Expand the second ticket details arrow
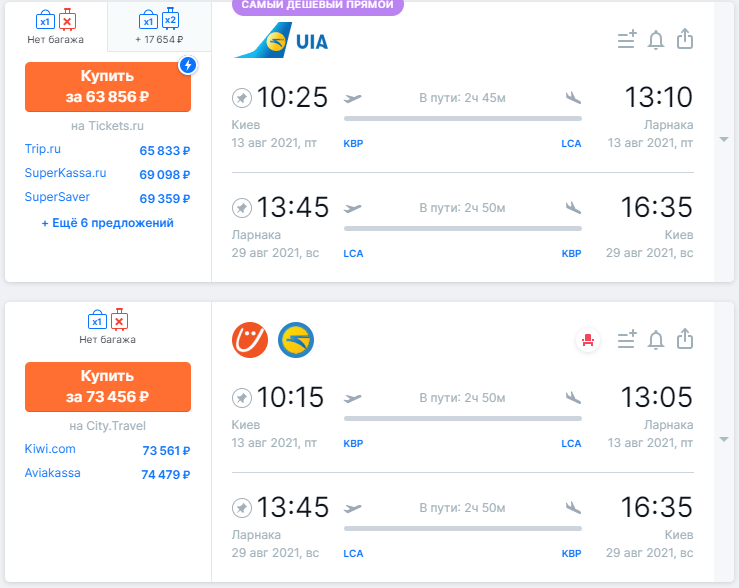Screen dimensions: 739x588 [724, 440]
